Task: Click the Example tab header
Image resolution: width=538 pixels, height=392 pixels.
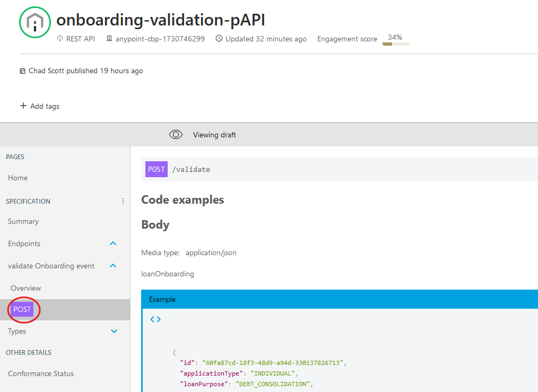Action: coord(162,299)
